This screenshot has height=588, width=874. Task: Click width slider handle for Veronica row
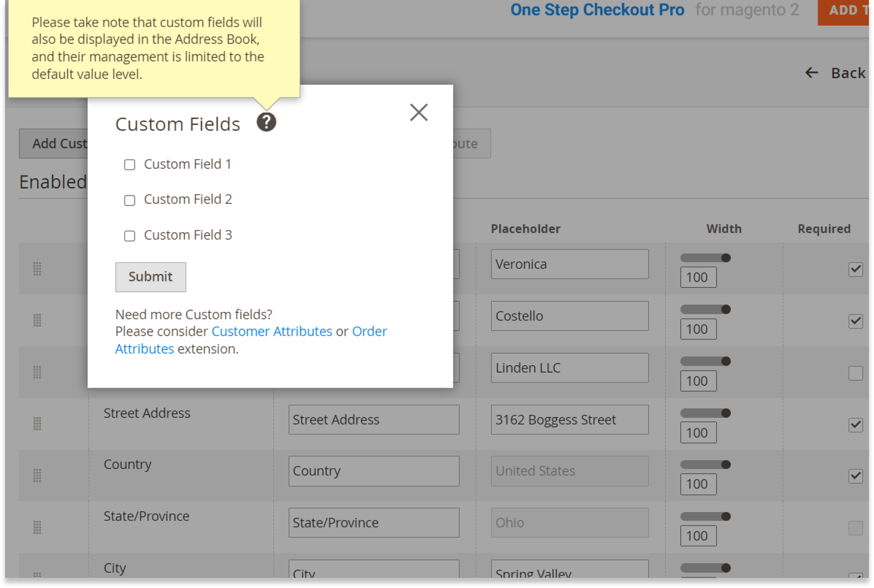725,258
